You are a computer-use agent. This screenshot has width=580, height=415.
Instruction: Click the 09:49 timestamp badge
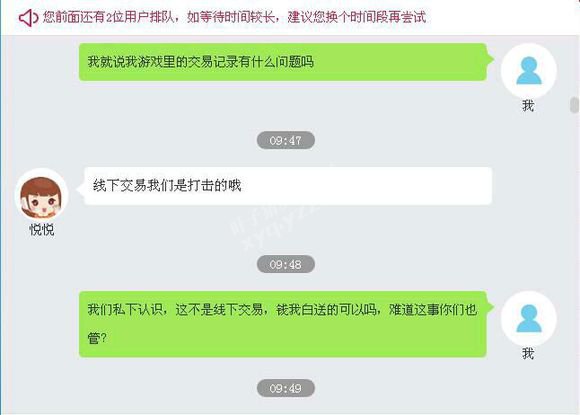click(x=286, y=388)
